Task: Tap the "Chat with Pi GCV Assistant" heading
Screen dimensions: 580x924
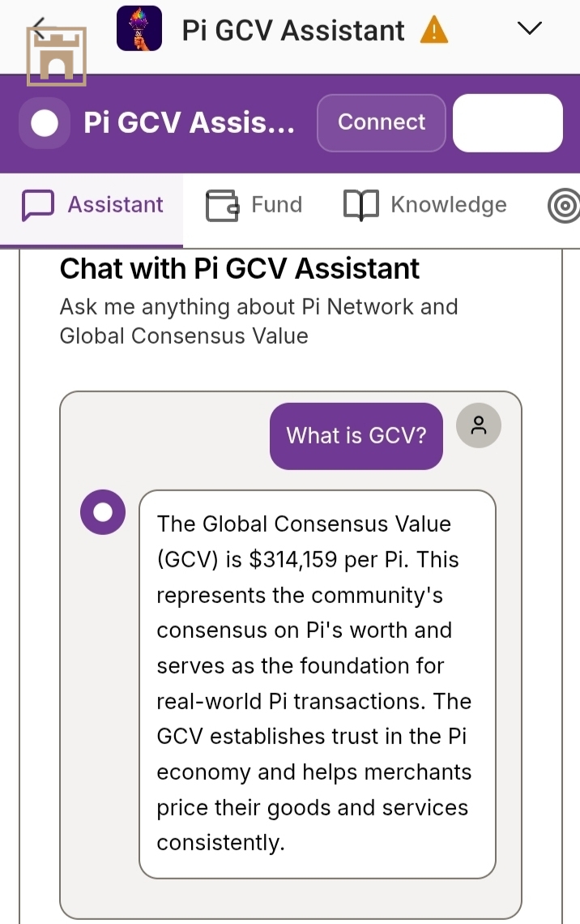Action: [240, 269]
